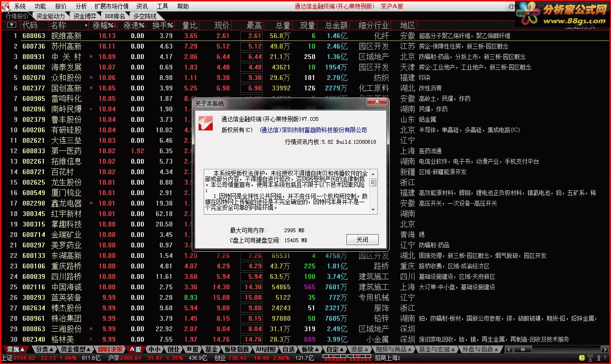Click the 通达信 company link in the about dialog
Viewport: 611px width, 364px height.
point(313,130)
